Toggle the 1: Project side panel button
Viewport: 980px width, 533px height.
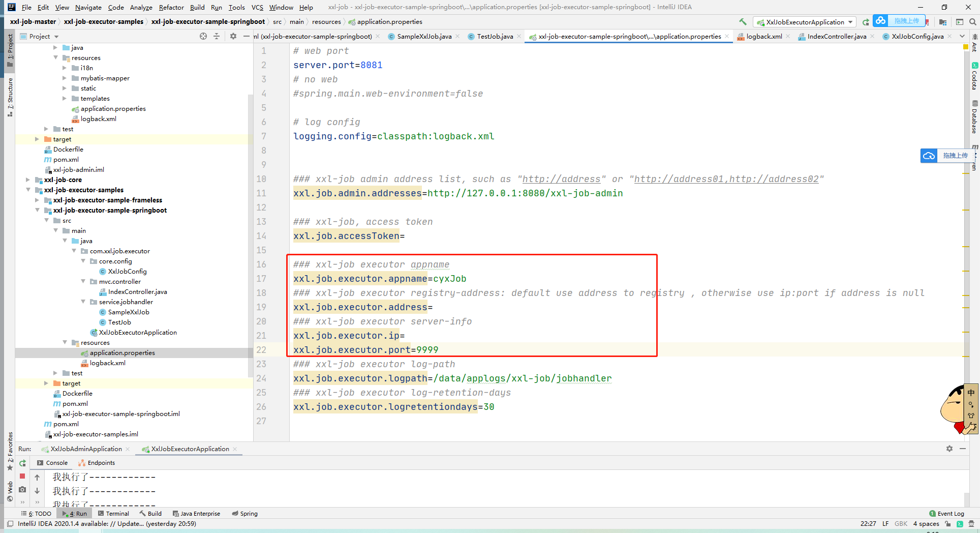10,50
